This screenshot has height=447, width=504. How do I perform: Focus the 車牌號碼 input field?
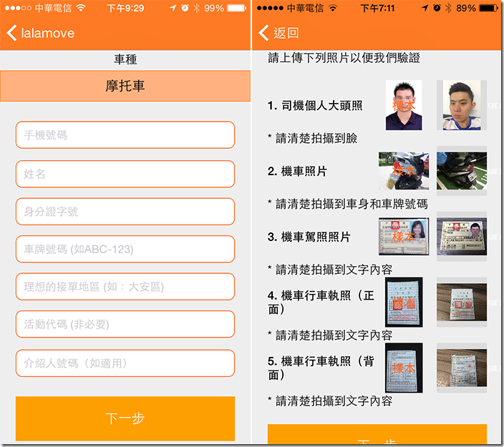(125, 249)
